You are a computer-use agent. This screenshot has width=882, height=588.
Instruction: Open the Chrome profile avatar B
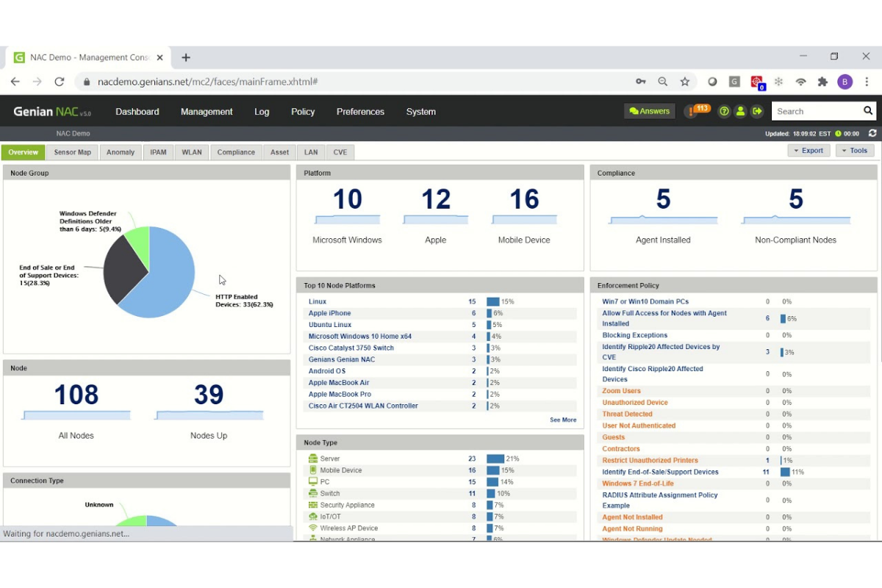[845, 82]
